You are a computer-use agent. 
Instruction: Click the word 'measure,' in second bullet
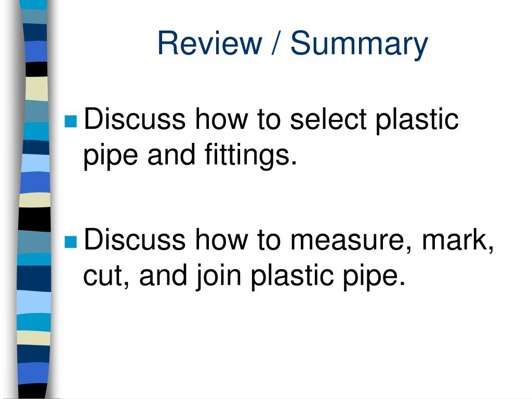coord(352,240)
